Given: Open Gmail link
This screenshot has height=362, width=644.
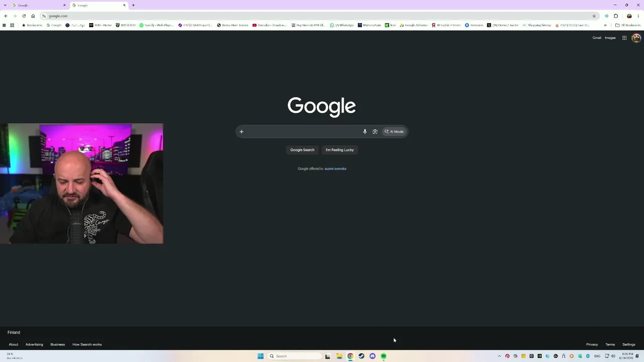Looking at the screenshot, I should [x=597, y=38].
